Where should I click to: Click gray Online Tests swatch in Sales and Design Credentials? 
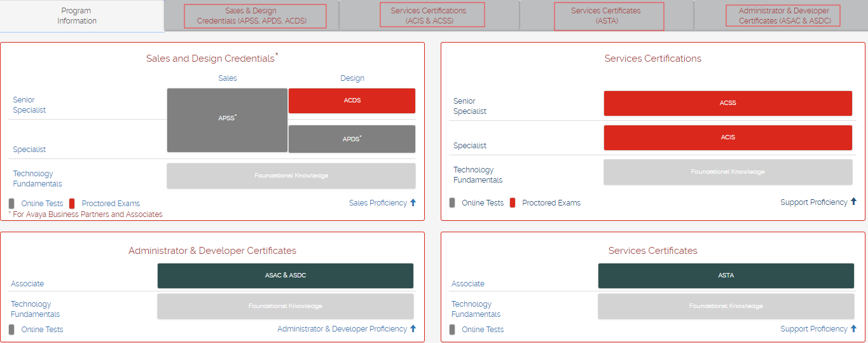point(12,204)
